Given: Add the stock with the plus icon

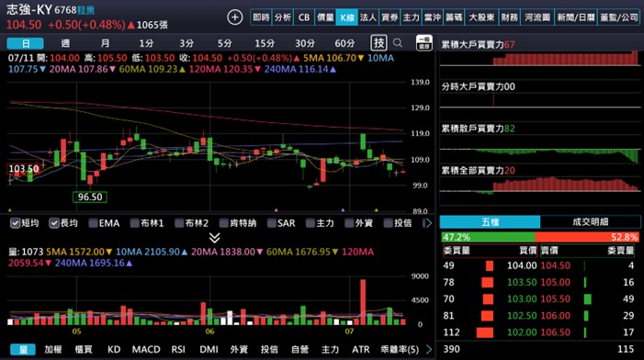Looking at the screenshot, I should [235, 17].
